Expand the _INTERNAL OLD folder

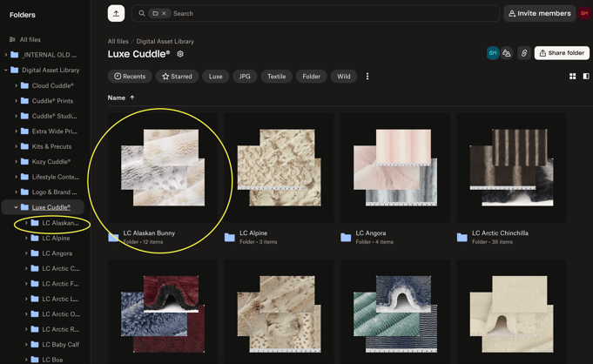[x=6, y=55]
